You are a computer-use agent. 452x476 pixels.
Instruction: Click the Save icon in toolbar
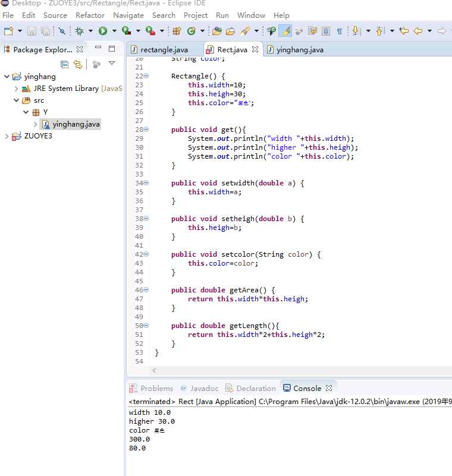click(32, 31)
